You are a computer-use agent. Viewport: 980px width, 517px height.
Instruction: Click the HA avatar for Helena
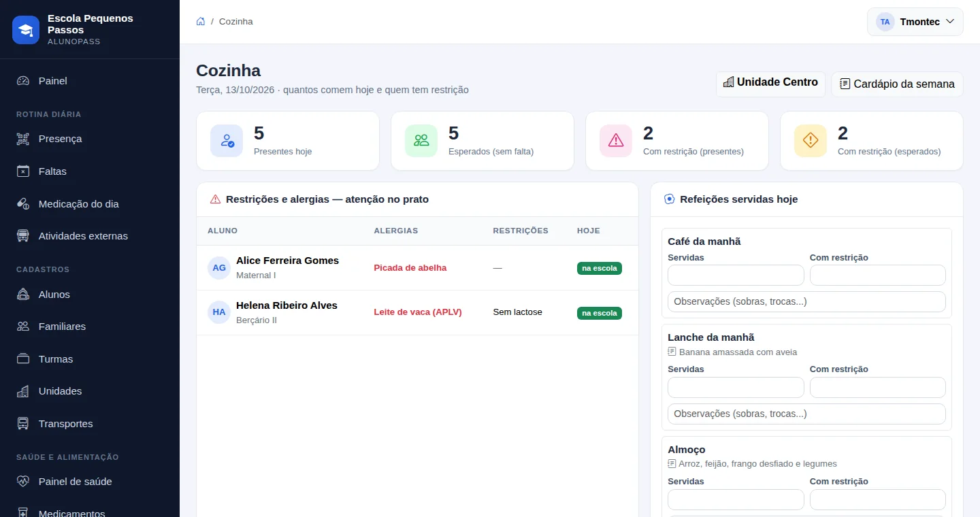tap(219, 313)
